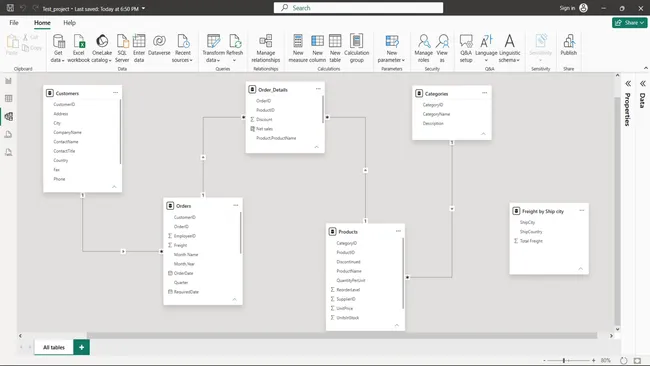Open Manage relationships dialog

tap(266, 48)
